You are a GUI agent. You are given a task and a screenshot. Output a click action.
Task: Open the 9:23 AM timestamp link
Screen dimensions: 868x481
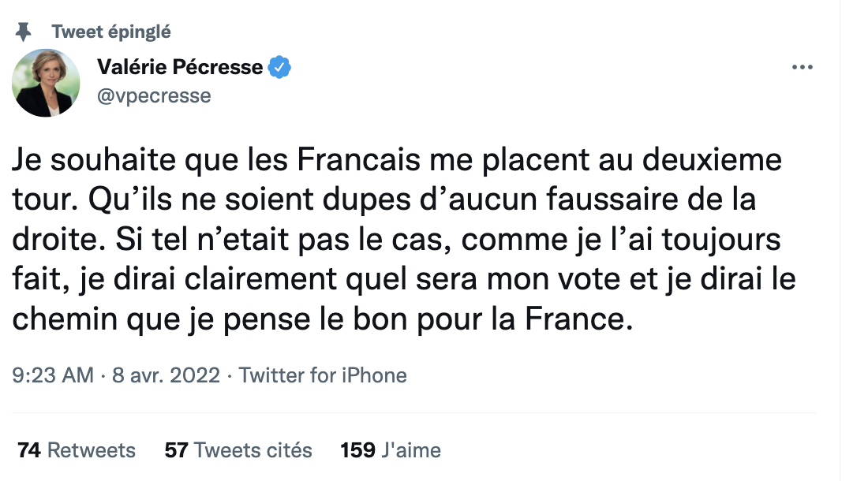pyautogui.click(x=54, y=375)
